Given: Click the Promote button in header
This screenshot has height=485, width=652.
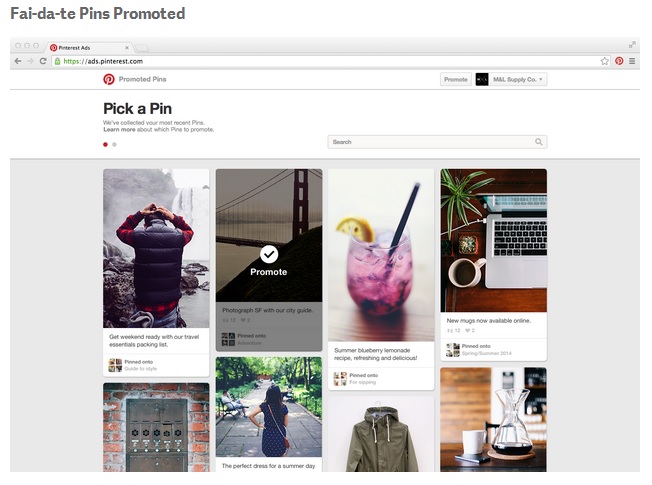Looking at the screenshot, I should click(456, 79).
